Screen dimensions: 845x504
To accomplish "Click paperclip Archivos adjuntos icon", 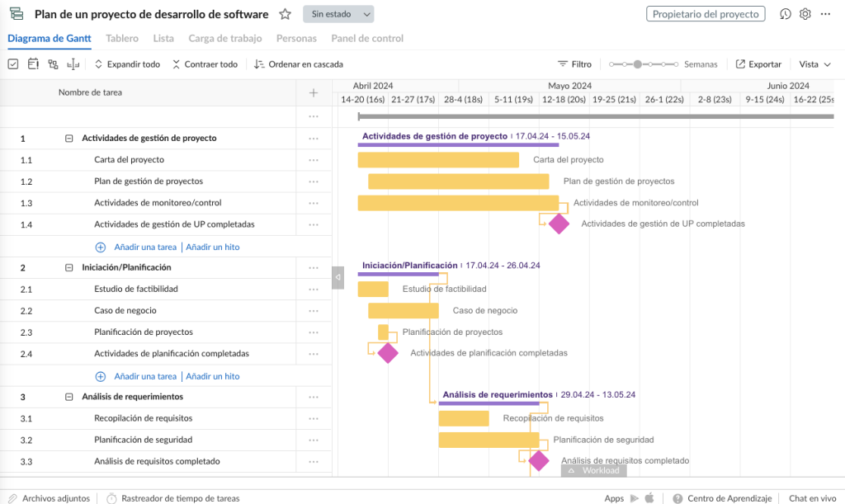I will tap(13, 498).
